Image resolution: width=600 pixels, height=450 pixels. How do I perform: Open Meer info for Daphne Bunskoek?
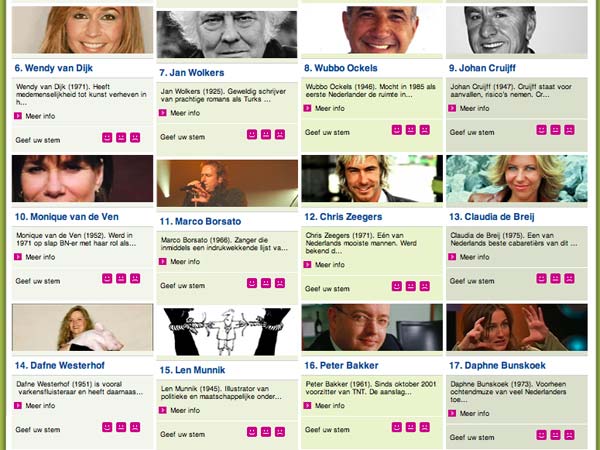tap(470, 413)
